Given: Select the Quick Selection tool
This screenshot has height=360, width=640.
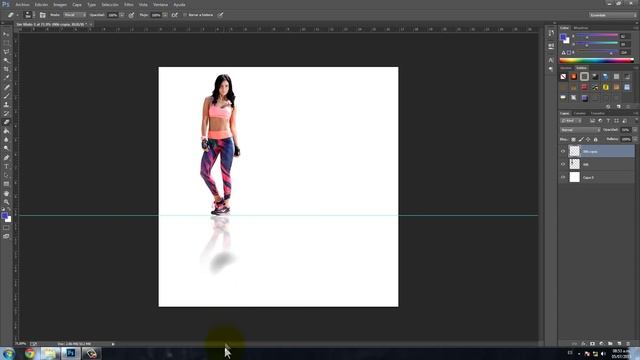Looking at the screenshot, I should 6,60.
